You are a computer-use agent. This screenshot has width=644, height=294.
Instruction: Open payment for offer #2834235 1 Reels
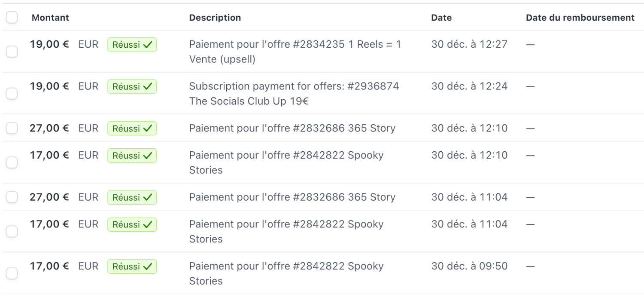[295, 44]
